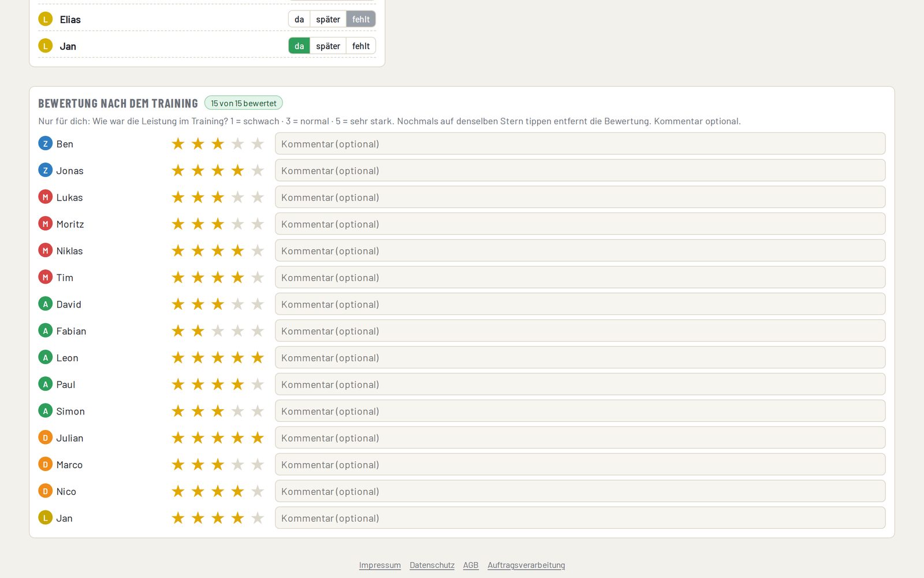Mark Elias as 'später'
Screen dimensions: 924x578
point(328,19)
